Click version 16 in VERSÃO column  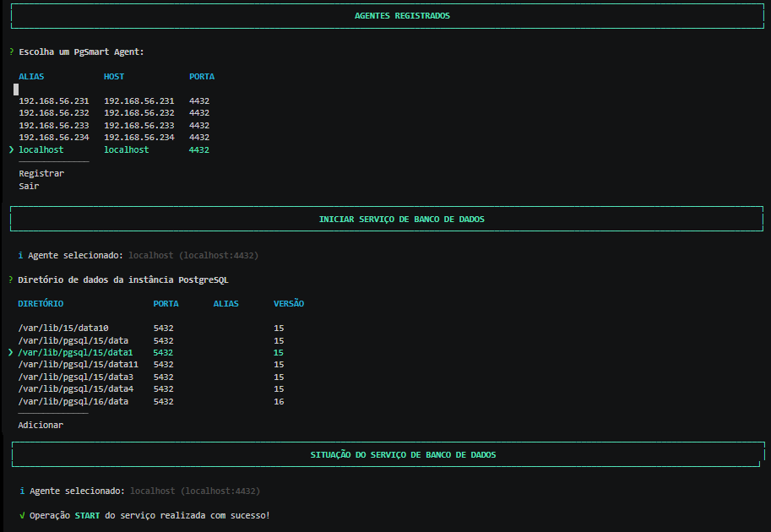tap(279, 402)
